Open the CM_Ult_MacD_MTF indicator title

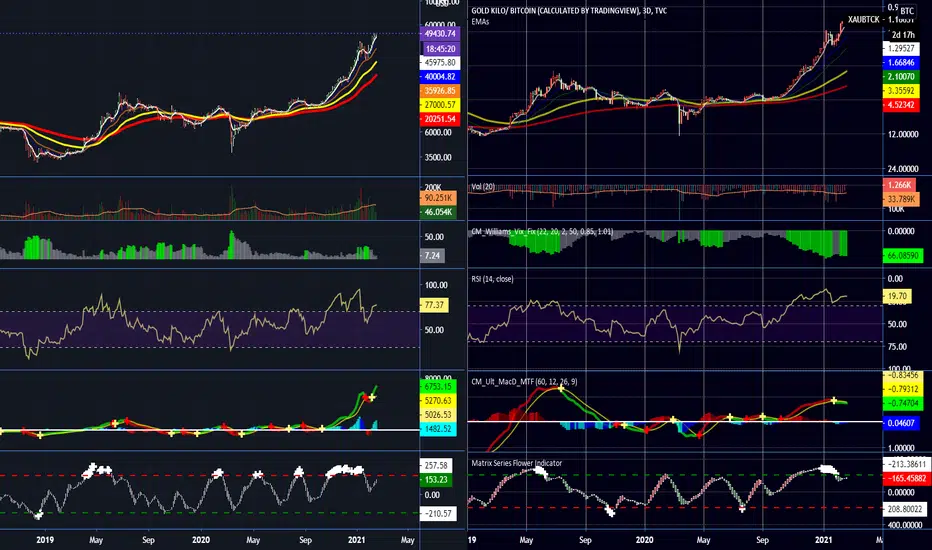524,382
